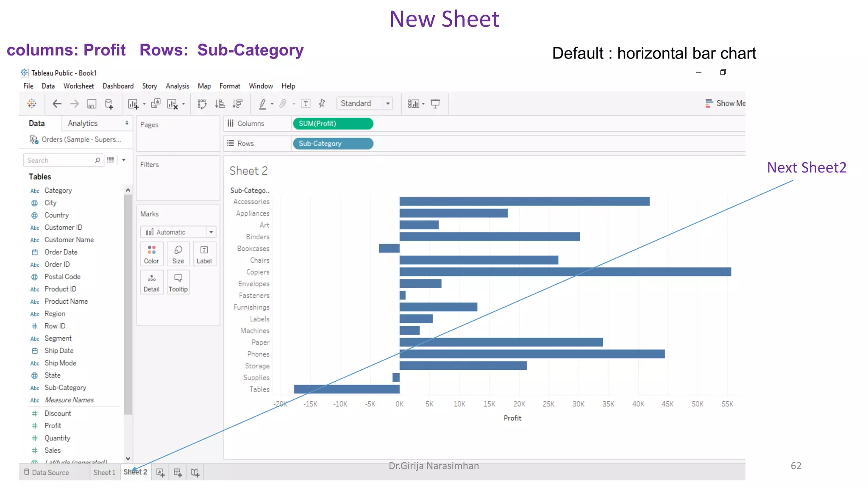Expand Show/Hide cards dropdown arrow

[423, 104]
